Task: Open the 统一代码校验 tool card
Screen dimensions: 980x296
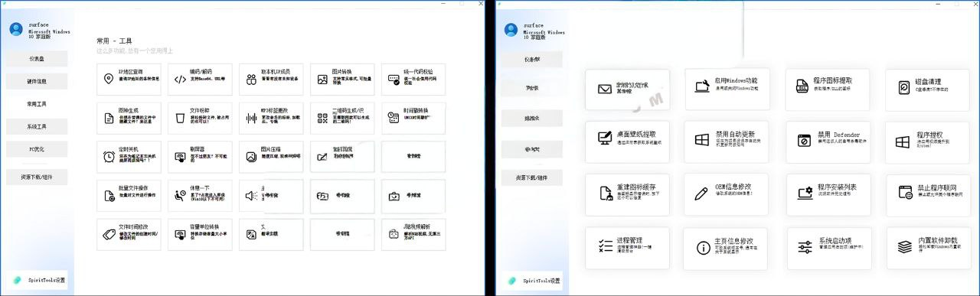Action: click(x=413, y=79)
